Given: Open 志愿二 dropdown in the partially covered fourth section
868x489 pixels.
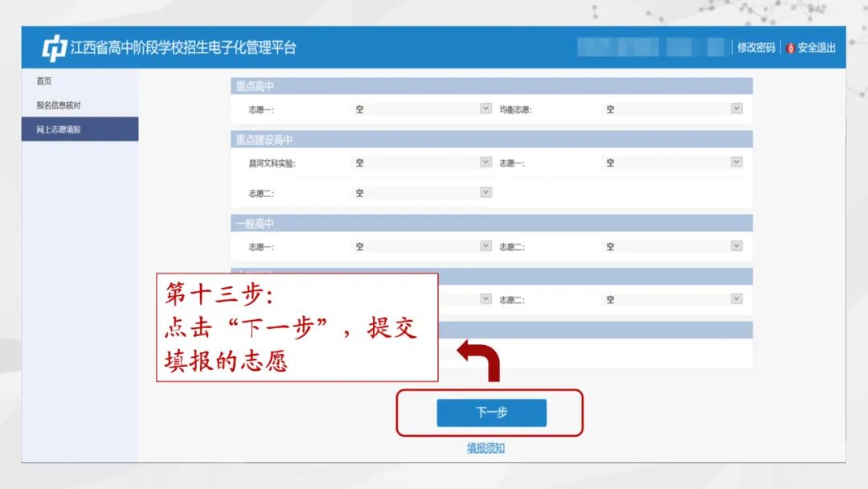Looking at the screenshot, I should pos(672,299).
